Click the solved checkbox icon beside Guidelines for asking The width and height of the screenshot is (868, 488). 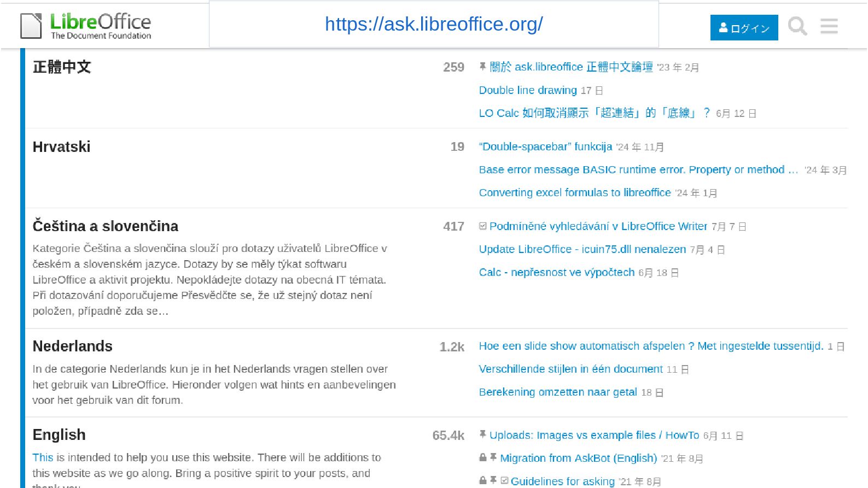pos(504,480)
